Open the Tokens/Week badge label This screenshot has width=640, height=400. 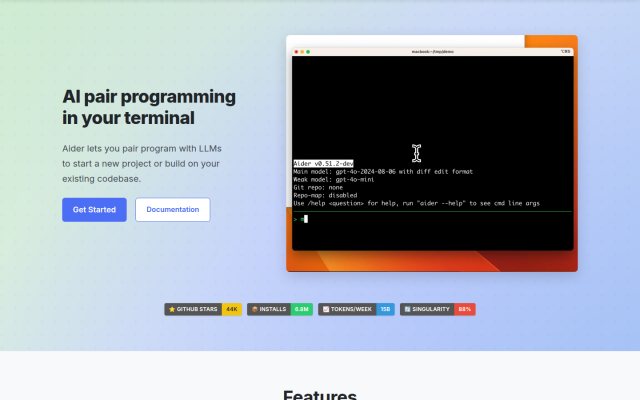tap(347, 309)
